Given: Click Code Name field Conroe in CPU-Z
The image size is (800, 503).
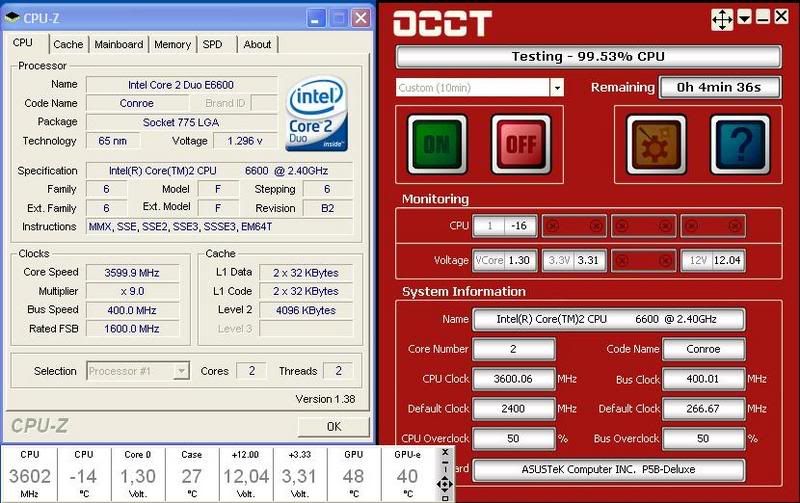Looking at the screenshot, I should (x=136, y=104).
